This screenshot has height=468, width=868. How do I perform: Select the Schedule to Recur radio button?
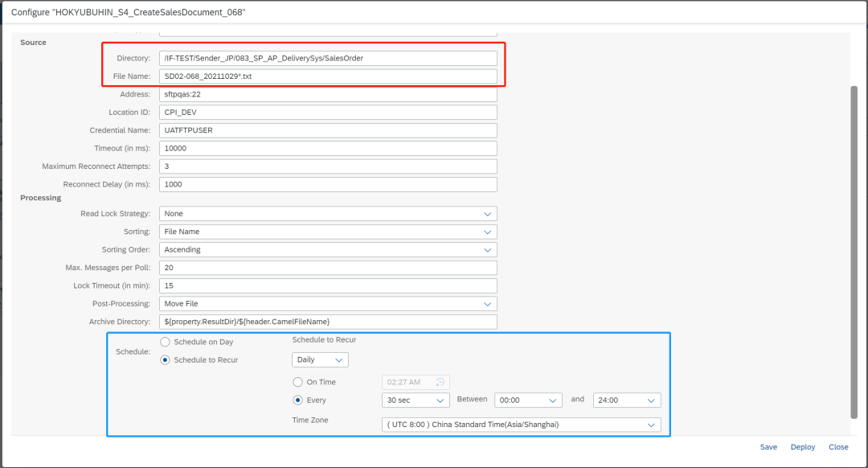[x=165, y=360]
